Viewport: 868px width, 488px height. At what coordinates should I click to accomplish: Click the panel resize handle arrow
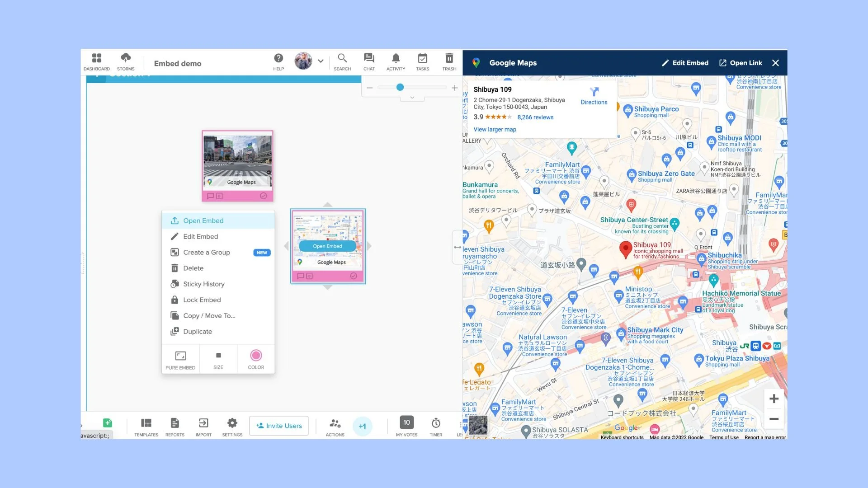pyautogui.click(x=457, y=247)
